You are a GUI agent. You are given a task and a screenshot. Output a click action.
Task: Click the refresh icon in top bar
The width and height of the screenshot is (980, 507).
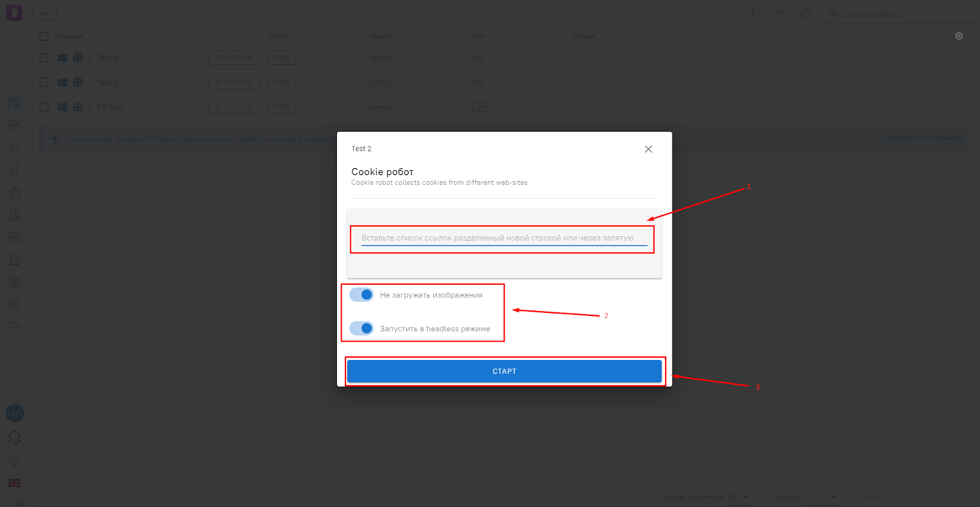(806, 13)
